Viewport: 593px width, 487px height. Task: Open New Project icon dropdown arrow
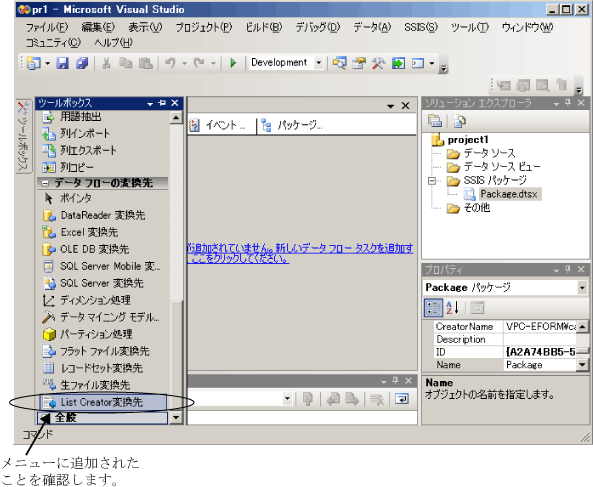[x=48, y=63]
